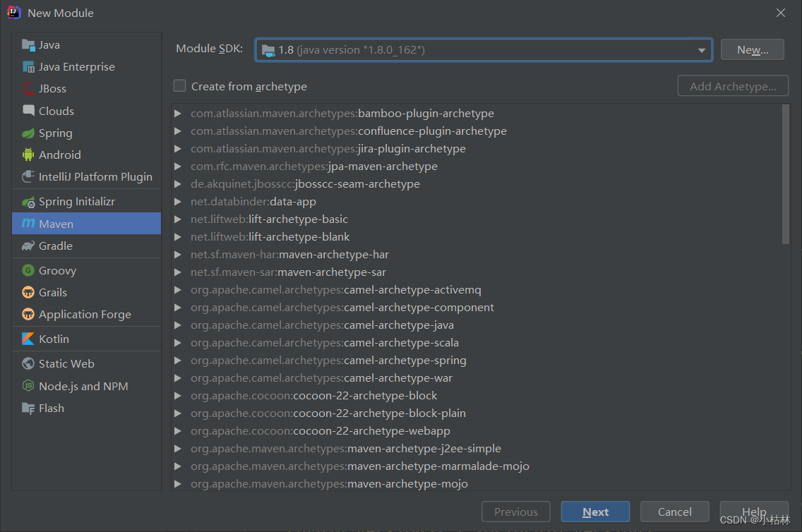The width and height of the screenshot is (802, 532).
Task: Select Static Web in module list
Action: (66, 364)
